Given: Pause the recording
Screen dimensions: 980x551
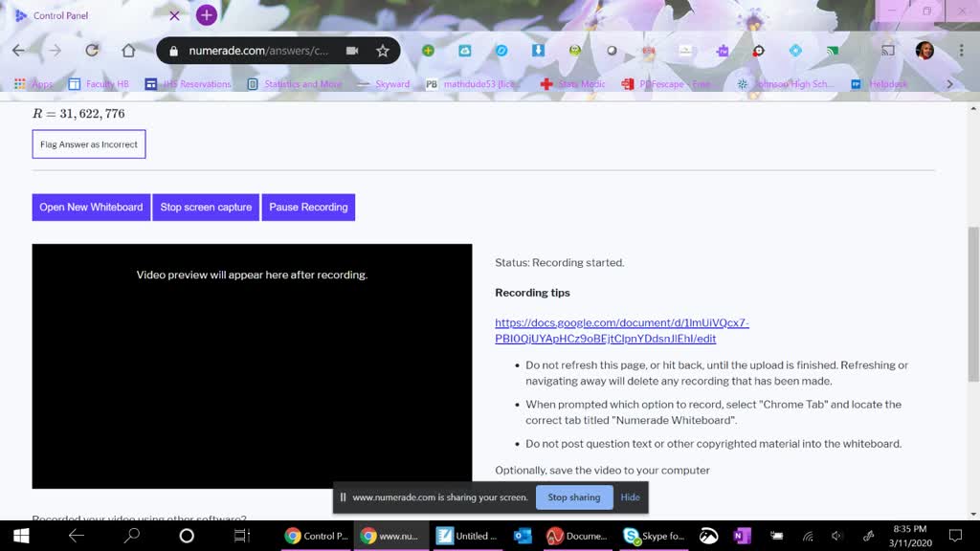Looking at the screenshot, I should pos(308,208).
